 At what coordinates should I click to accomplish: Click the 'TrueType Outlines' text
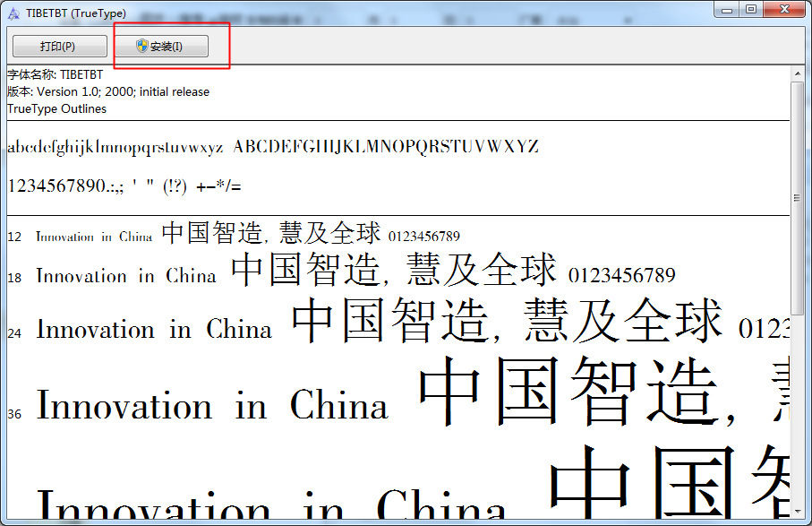[x=57, y=108]
